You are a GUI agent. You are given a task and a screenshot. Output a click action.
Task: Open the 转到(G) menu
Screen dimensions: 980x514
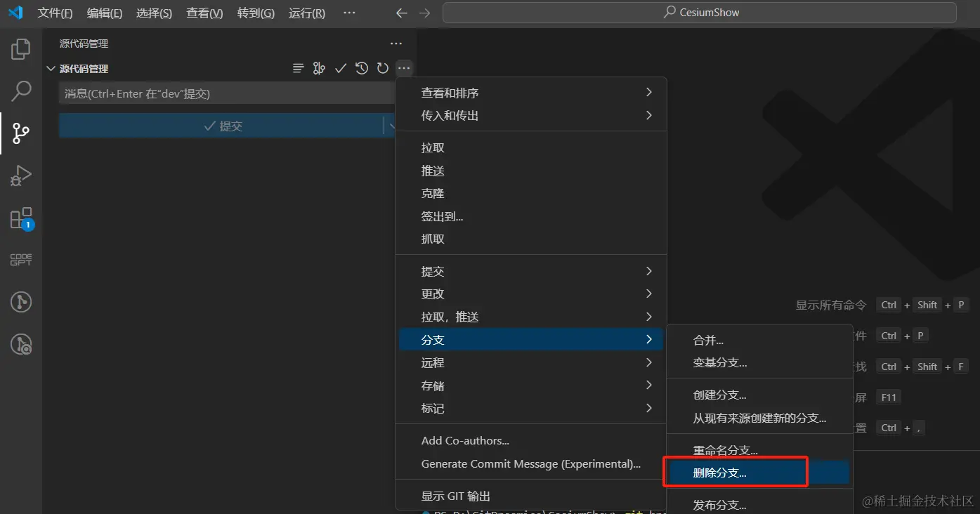click(256, 13)
